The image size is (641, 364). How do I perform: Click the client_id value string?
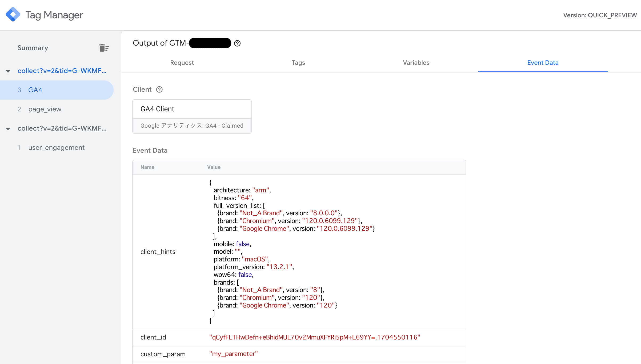pos(314,337)
